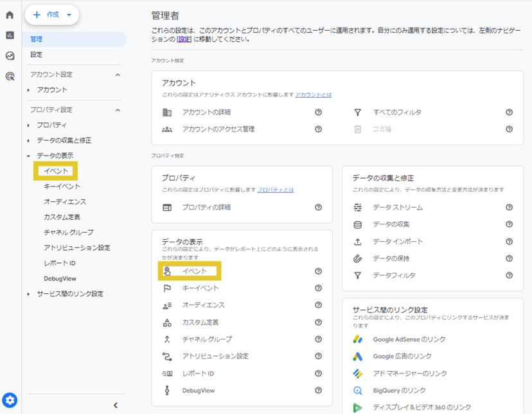The image size is (532, 414).
Task: Open アトリビューション設定 in the sidebar
Action: tap(77, 248)
